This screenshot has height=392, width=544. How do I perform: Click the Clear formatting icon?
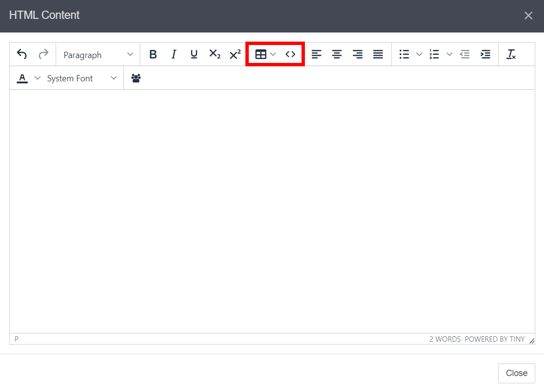coord(511,54)
